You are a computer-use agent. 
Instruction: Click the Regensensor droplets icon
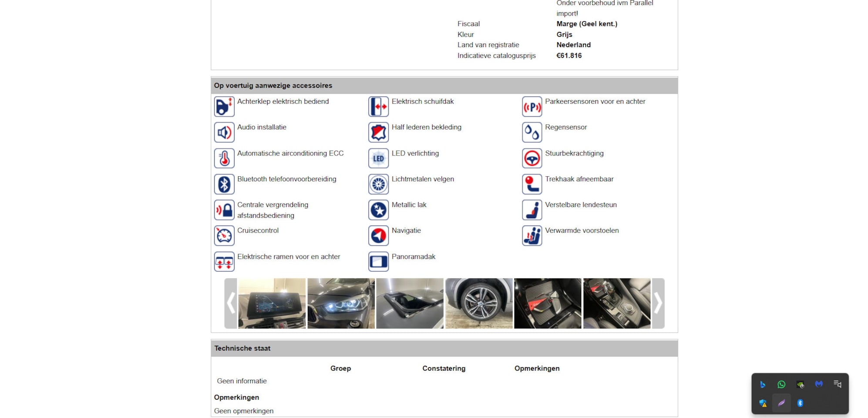(532, 132)
